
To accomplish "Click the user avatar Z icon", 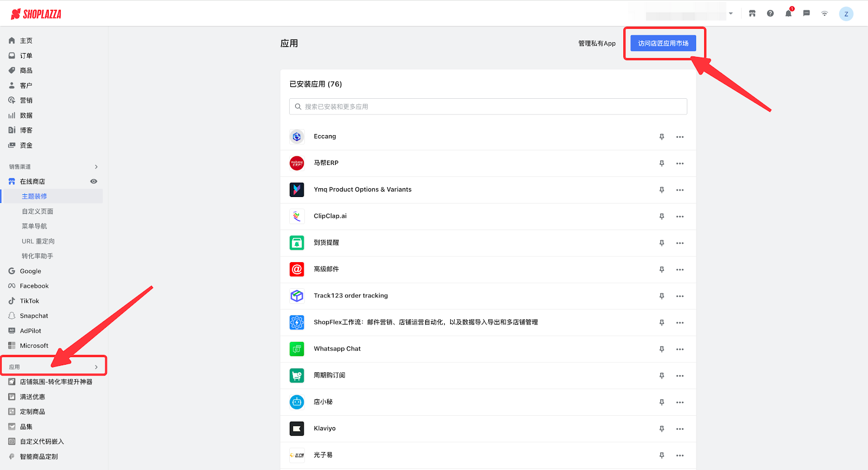I will coord(846,14).
